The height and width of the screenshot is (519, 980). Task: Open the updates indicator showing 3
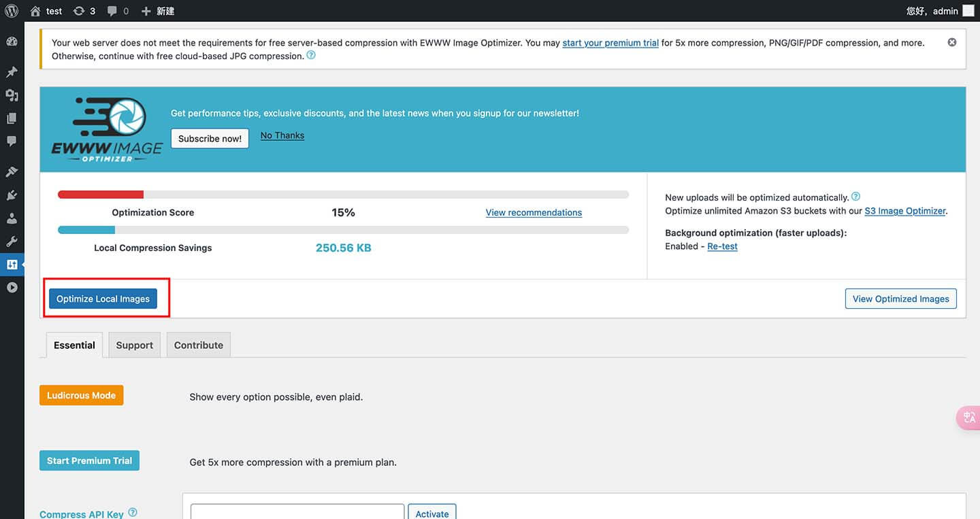coord(84,11)
